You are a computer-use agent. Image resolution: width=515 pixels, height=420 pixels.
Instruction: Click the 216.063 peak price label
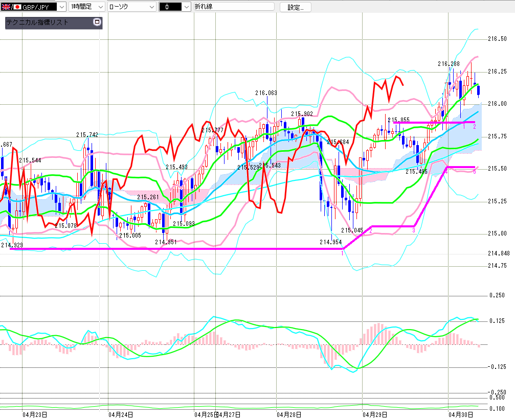[266, 93]
